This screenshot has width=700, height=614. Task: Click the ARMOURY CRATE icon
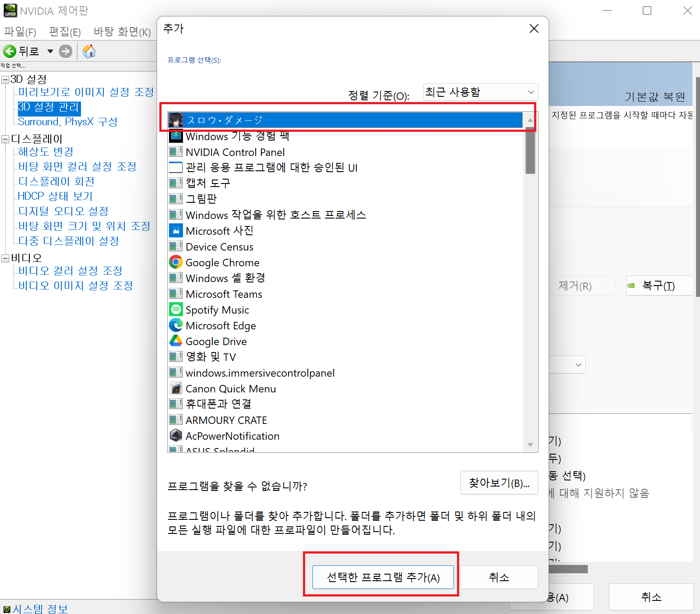176,420
